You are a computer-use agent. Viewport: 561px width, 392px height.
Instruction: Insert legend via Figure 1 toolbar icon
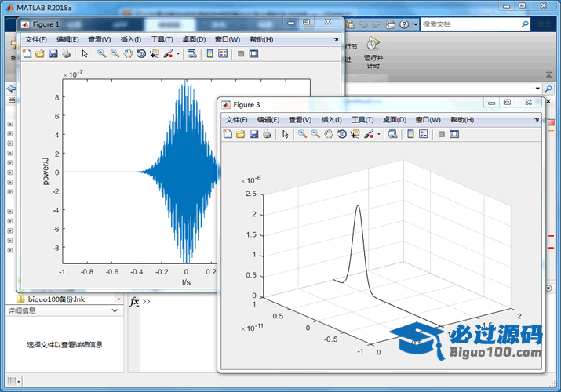click(223, 54)
